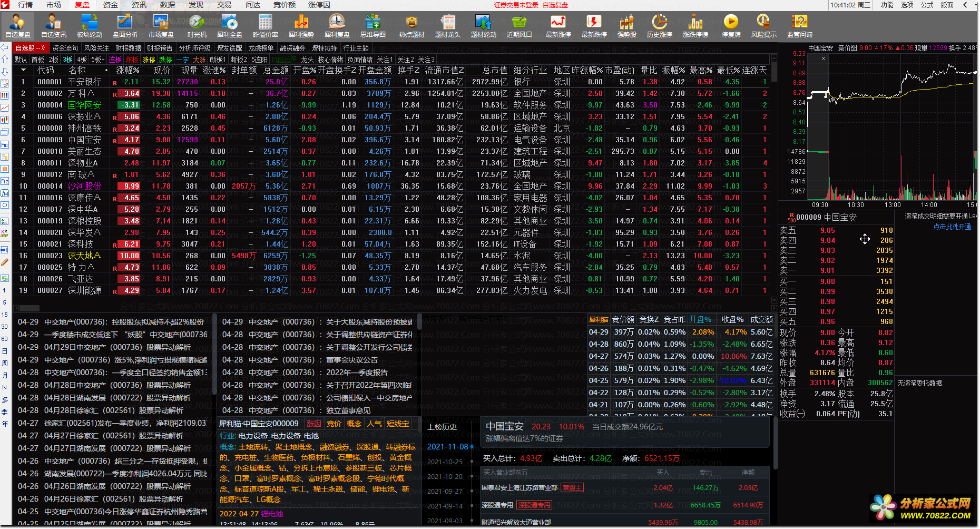
Task: Click the pencil drawing sidebar icon
Action: (5, 262)
